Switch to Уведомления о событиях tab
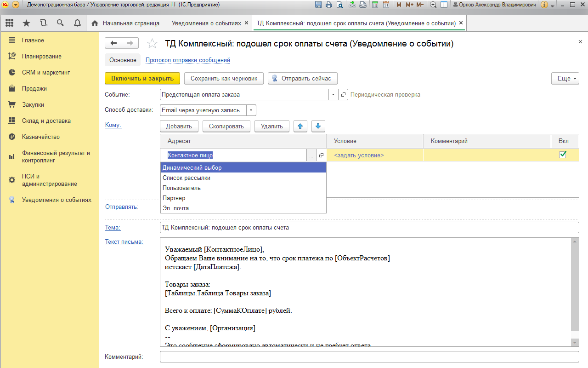588x368 pixels. coord(206,23)
